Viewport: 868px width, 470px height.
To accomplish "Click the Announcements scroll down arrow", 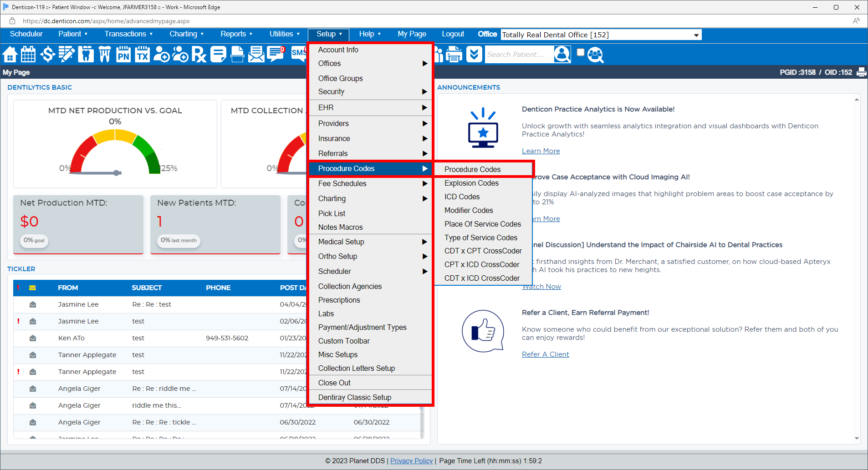I will pyautogui.click(x=857, y=439).
